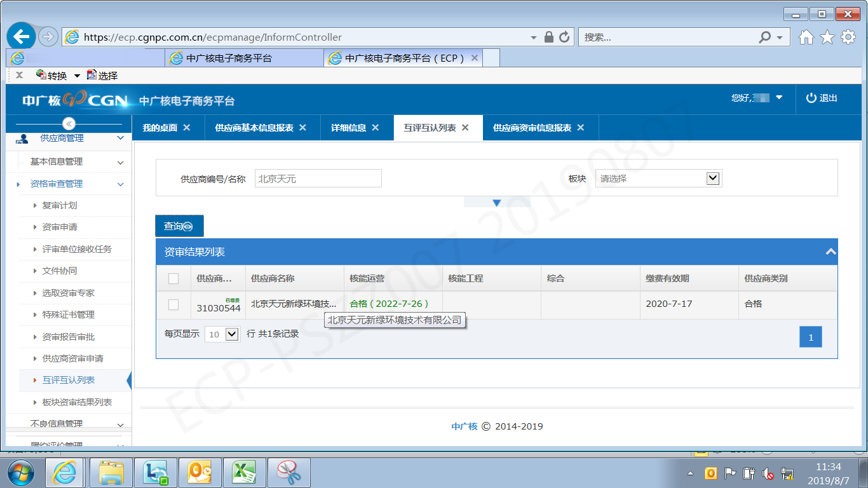Open 选取资审专家 in the sidebar
Viewport: 868px width, 488px height.
(x=69, y=294)
